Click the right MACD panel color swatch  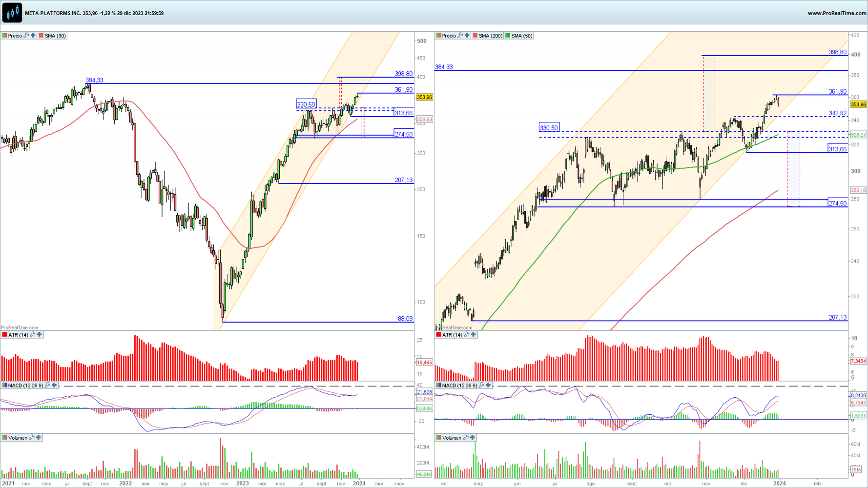tap(438, 386)
